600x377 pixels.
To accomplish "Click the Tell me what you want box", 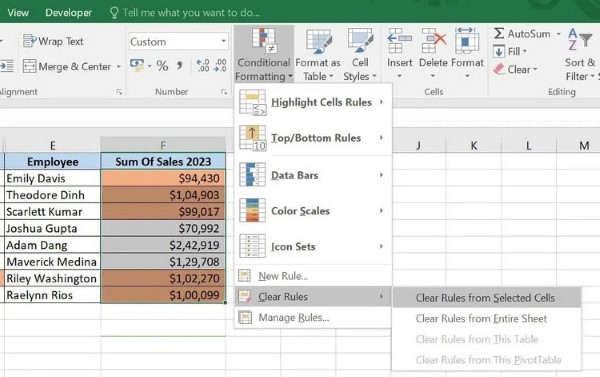I will 191,13.
